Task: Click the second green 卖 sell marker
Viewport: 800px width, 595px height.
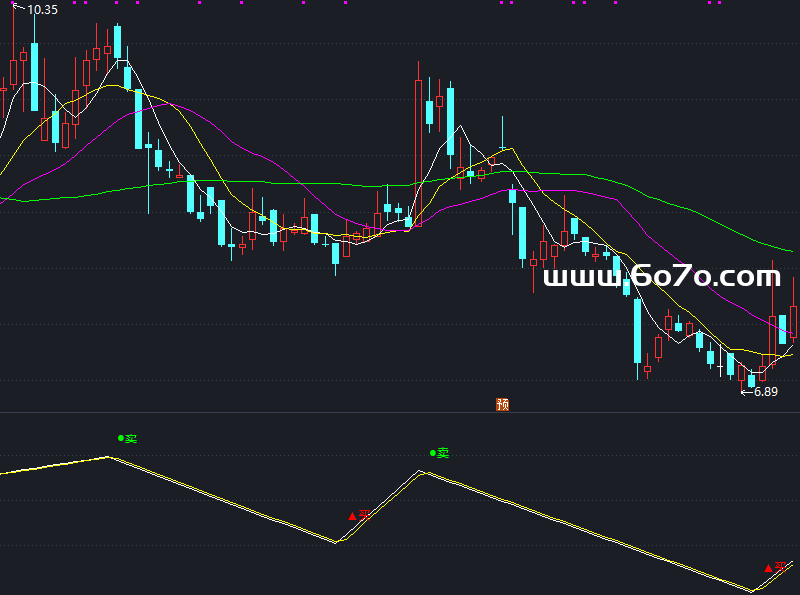Action: [x=438, y=452]
